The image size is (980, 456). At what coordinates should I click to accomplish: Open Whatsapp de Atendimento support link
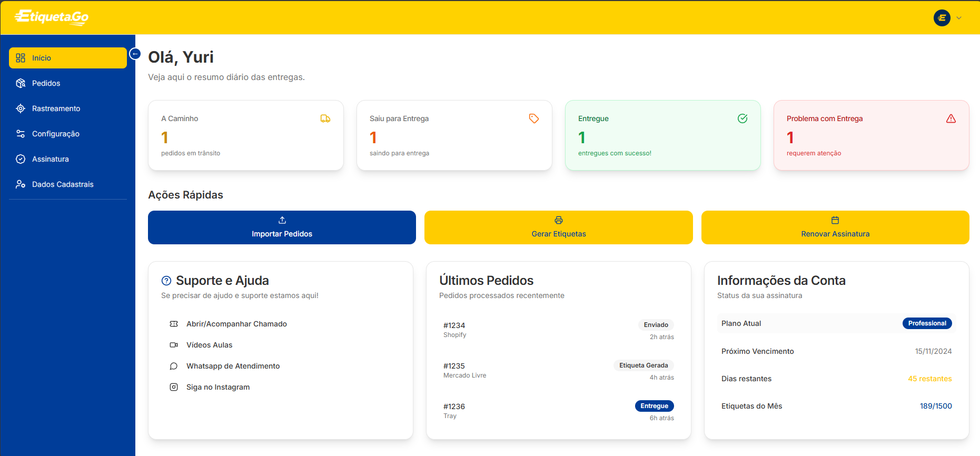pos(233,366)
